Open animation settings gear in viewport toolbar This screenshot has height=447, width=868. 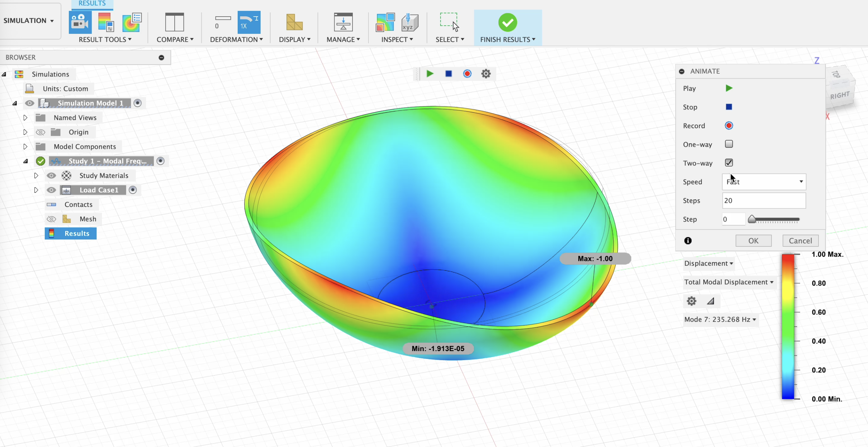pos(486,74)
